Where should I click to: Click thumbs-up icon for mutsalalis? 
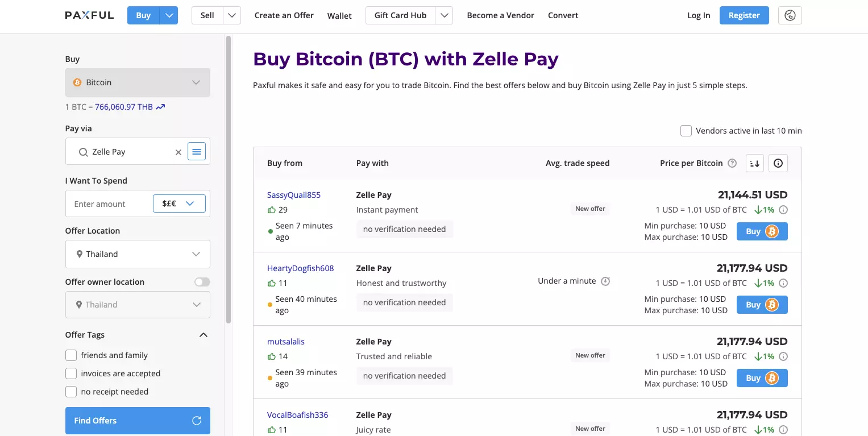271,356
